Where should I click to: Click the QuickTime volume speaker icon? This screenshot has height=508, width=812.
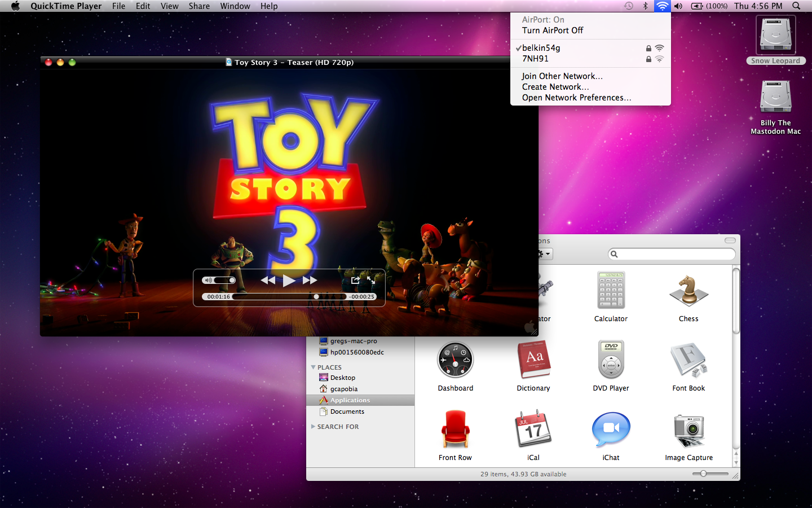coord(208,280)
